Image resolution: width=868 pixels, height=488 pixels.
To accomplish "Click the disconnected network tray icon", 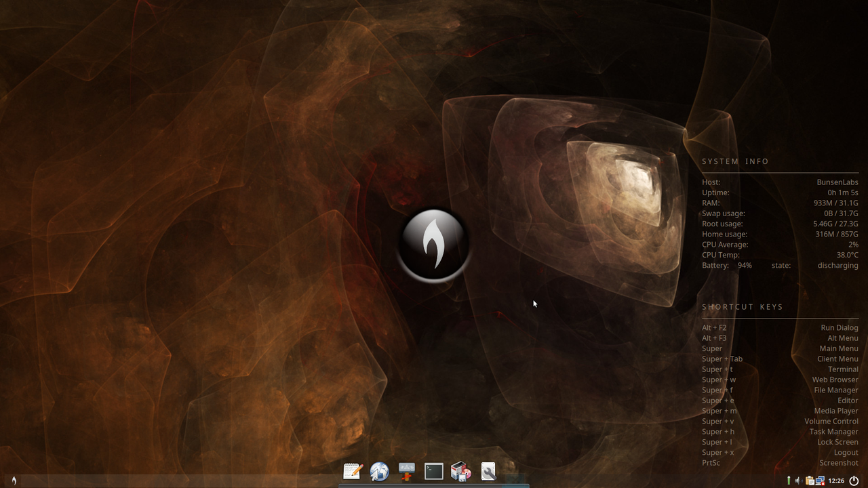I will [820, 481].
